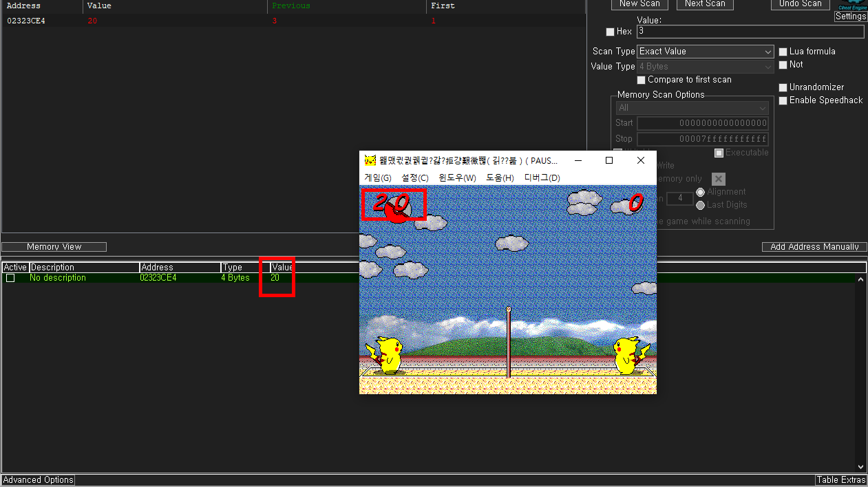This screenshot has height=487, width=868.
Task: Open Cheat Engine Settings
Action: point(851,17)
